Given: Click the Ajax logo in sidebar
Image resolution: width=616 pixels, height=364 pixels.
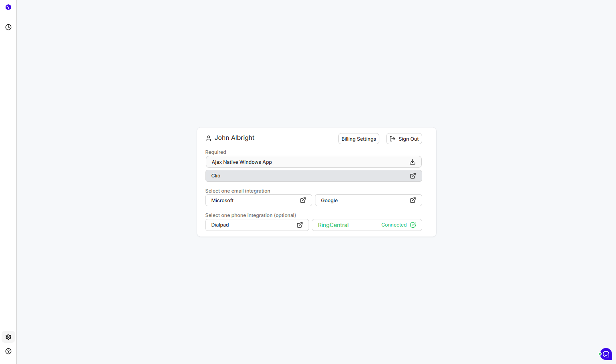Looking at the screenshot, I should tap(8, 7).
